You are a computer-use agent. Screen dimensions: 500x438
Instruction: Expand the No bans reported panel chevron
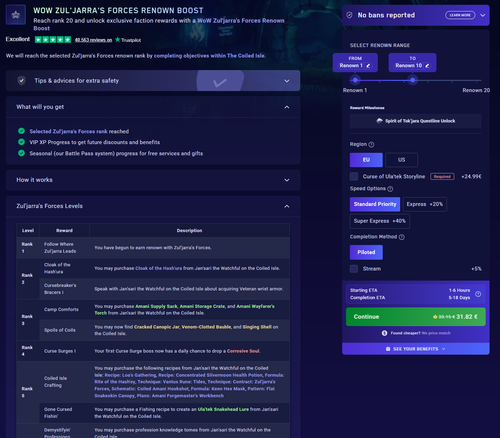483,15
